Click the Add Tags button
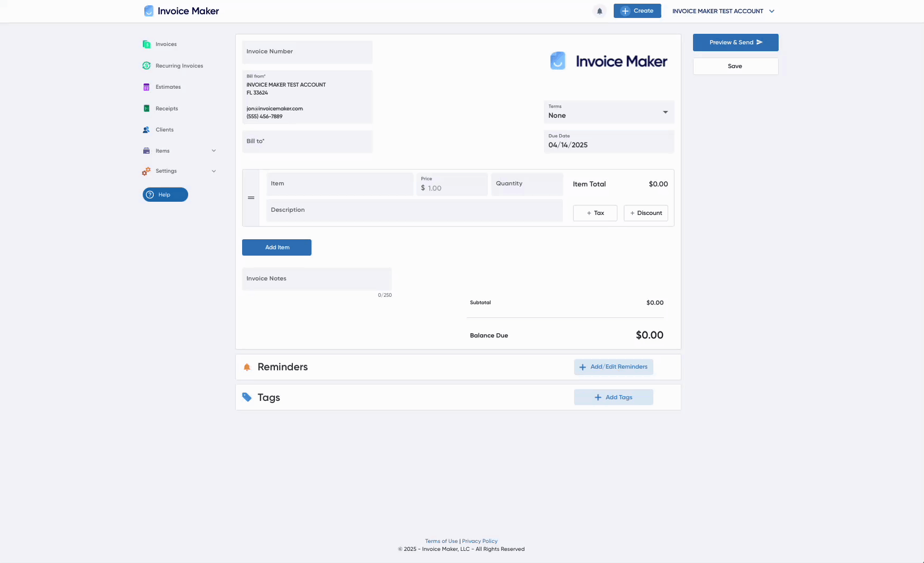This screenshot has width=924, height=563. (x=614, y=397)
